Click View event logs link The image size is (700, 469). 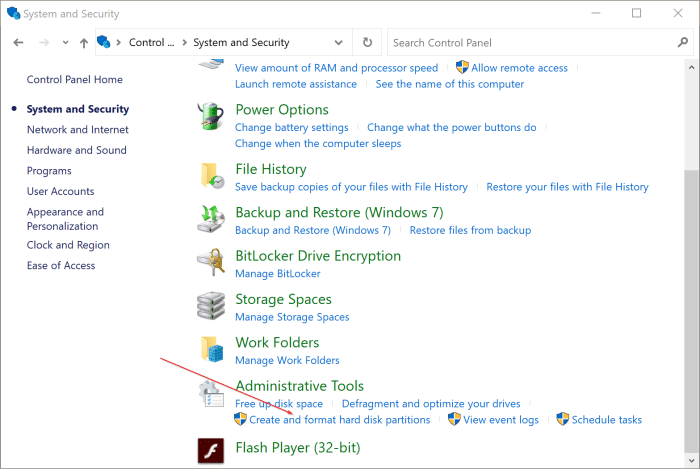point(501,420)
